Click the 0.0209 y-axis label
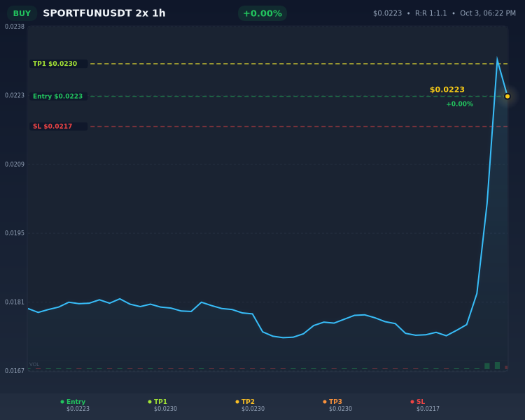Image resolution: width=525 pixels, height=420 pixels. pyautogui.click(x=15, y=164)
